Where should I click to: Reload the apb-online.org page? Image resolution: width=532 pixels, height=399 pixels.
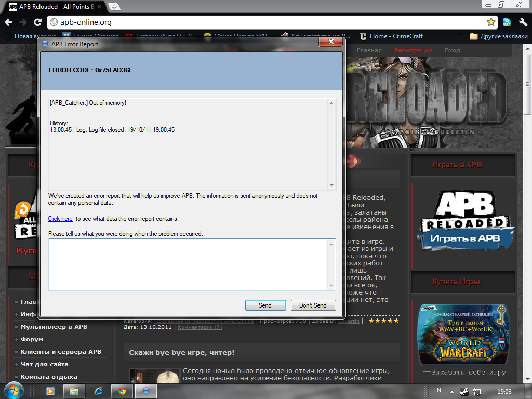(x=37, y=22)
